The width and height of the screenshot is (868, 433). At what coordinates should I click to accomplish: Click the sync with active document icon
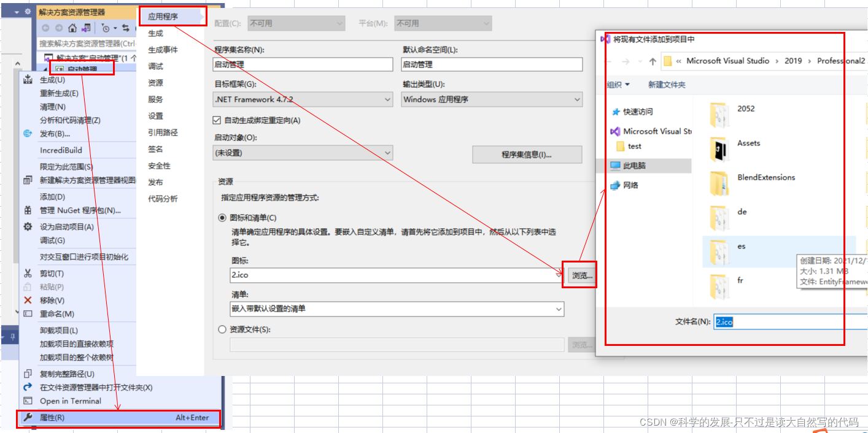click(126, 28)
